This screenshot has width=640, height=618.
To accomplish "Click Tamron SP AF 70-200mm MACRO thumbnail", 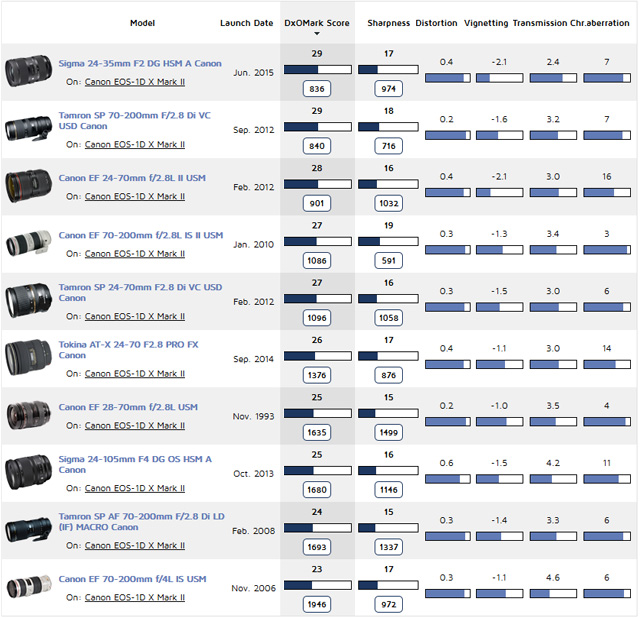I will (29, 530).
